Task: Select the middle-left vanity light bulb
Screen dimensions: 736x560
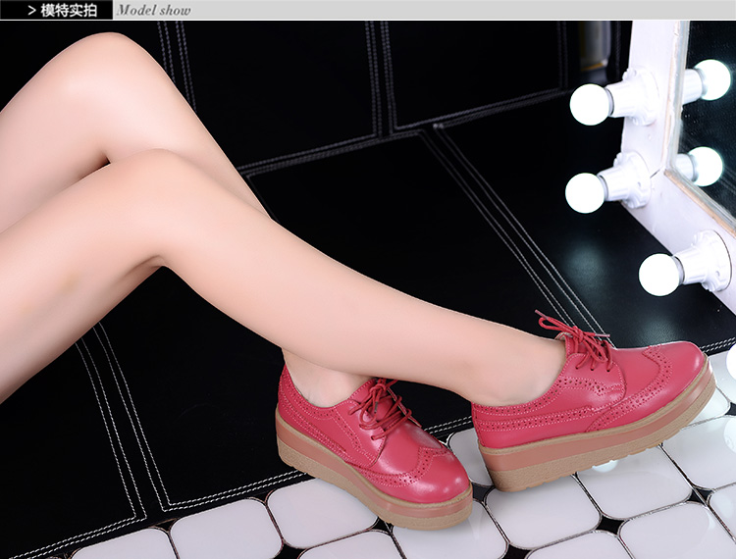Action: coord(586,192)
